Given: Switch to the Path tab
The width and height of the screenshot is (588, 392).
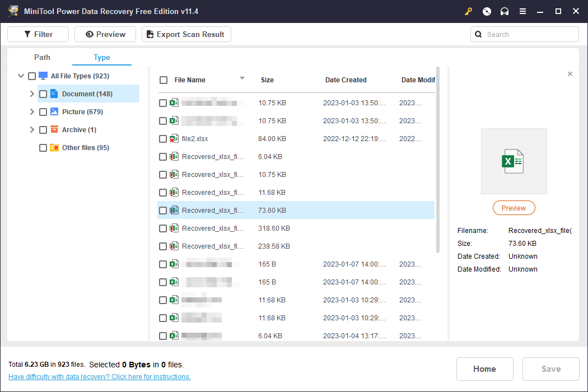Looking at the screenshot, I should coord(42,57).
